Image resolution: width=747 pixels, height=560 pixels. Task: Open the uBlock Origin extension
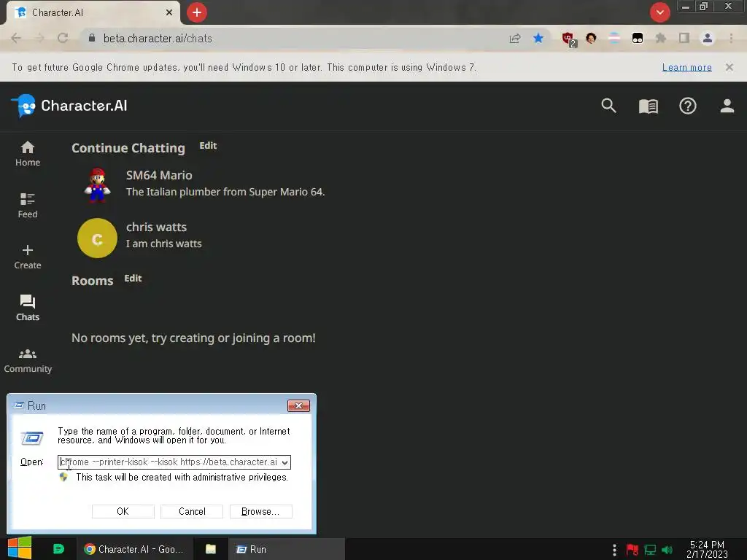pyautogui.click(x=568, y=39)
